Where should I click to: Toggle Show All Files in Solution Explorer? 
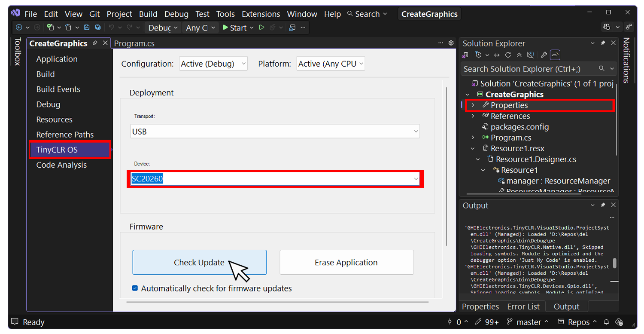click(x=530, y=55)
